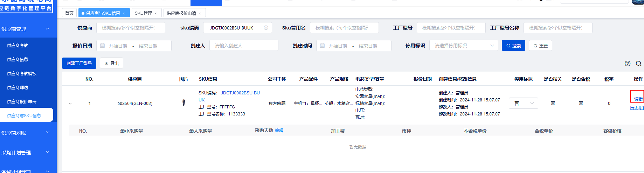644x173 pixels.
Task: Switch to the 供应商报价申请 tab
Action: (181, 13)
